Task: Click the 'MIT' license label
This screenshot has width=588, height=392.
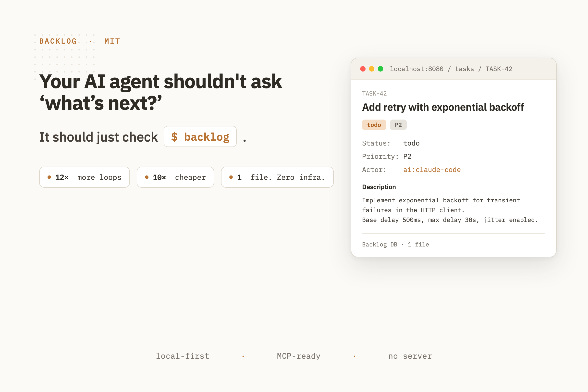Action: coord(112,41)
